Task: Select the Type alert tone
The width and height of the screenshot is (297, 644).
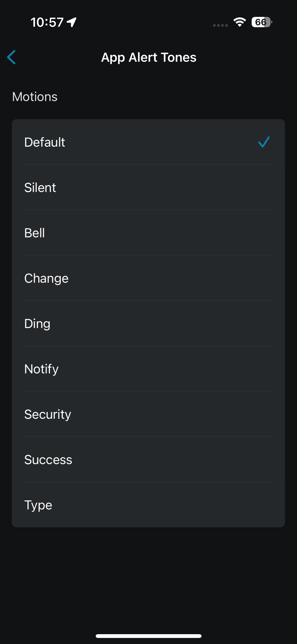Action: tap(148, 505)
